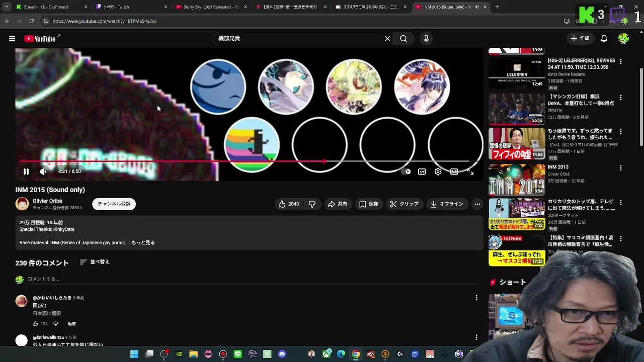
Task: Play the マシンガン打線 DeNA video
Action: click(x=517, y=109)
